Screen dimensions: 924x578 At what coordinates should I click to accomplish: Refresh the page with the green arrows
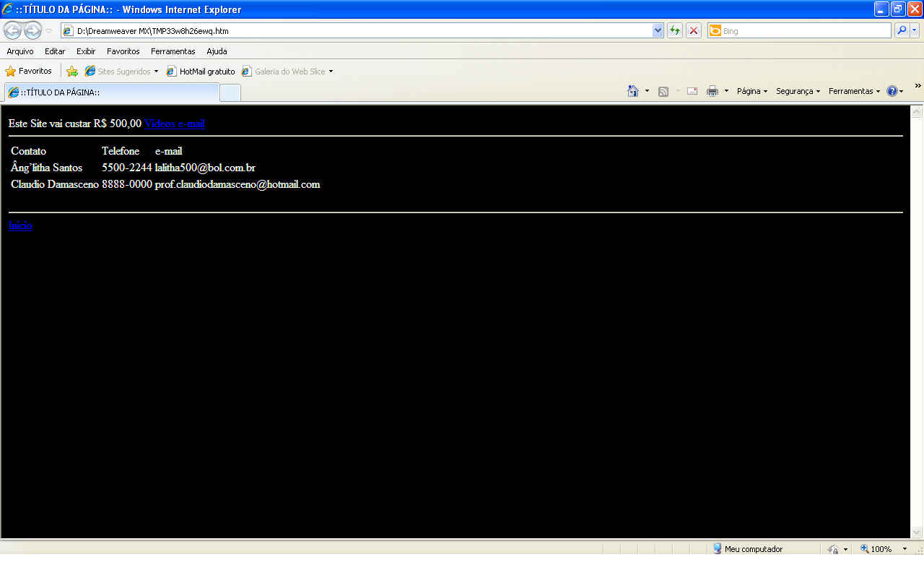(x=675, y=30)
